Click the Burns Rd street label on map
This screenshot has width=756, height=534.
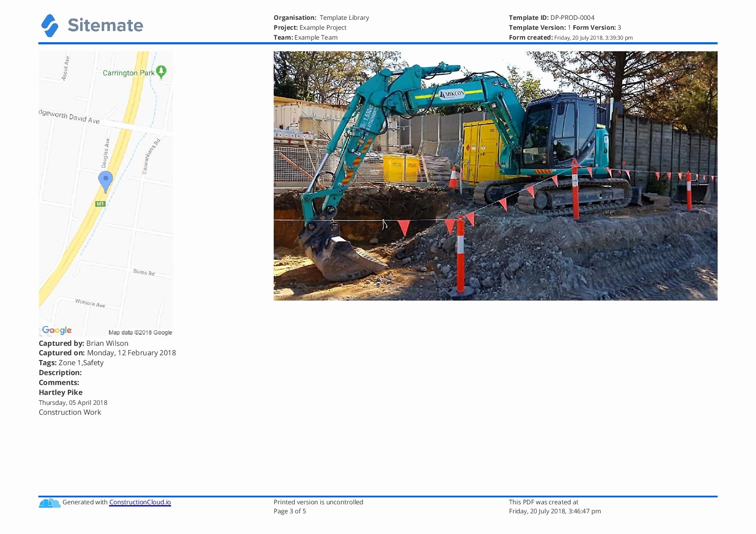pos(144,272)
